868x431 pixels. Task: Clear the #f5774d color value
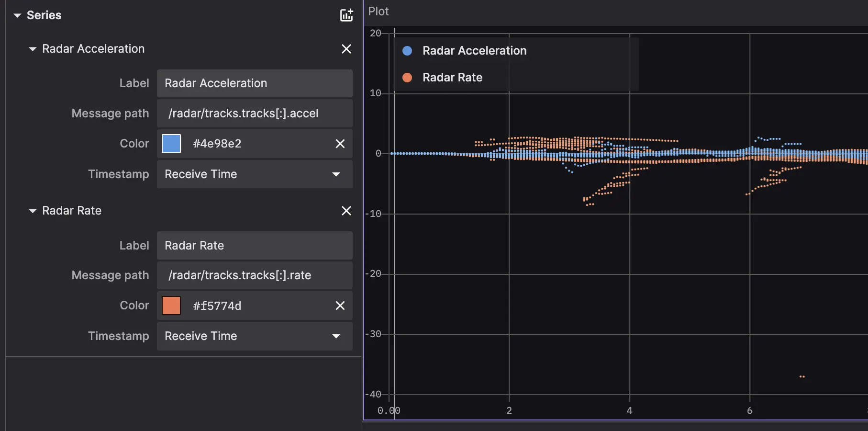pos(340,306)
